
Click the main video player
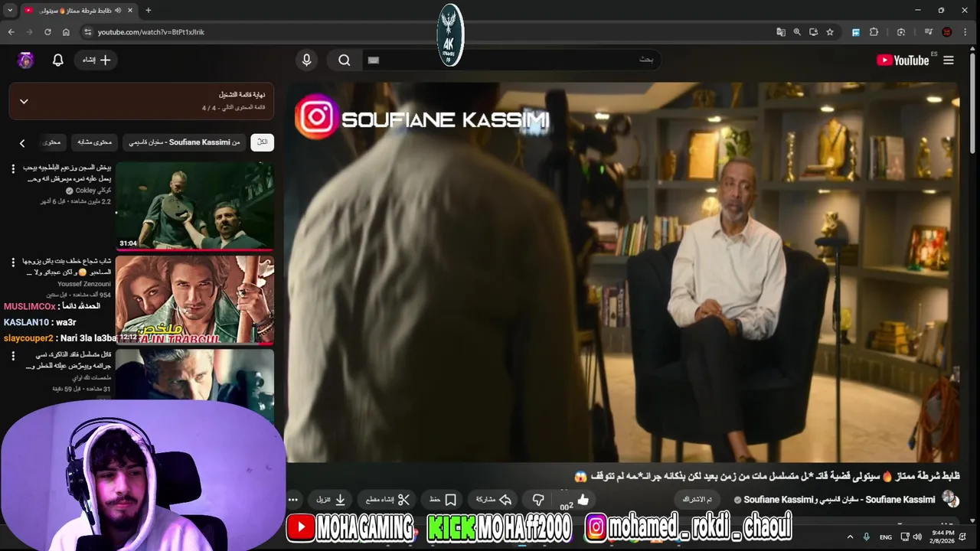click(x=622, y=272)
